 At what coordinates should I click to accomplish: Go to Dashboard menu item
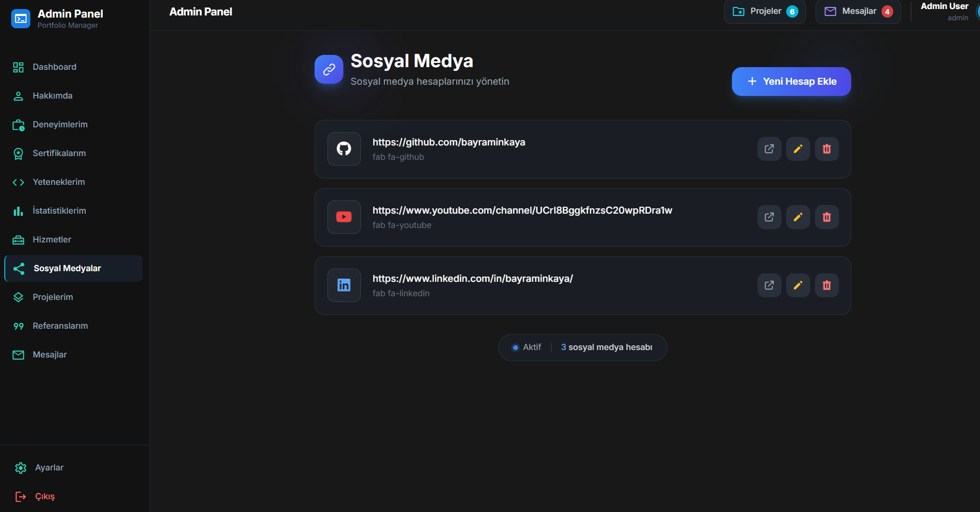[x=73, y=67]
